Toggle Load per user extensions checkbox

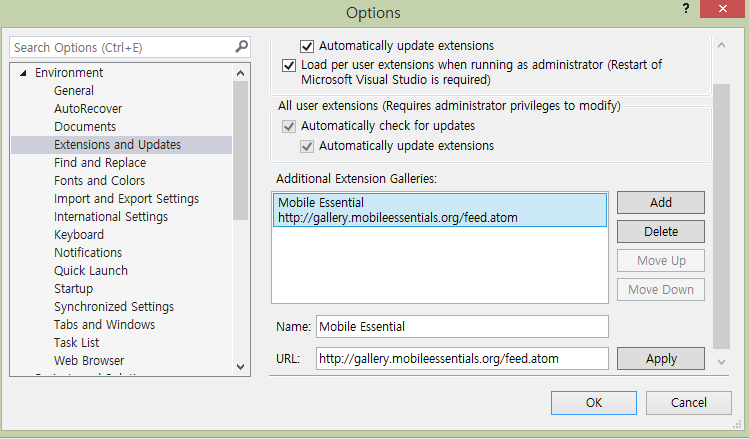click(289, 65)
